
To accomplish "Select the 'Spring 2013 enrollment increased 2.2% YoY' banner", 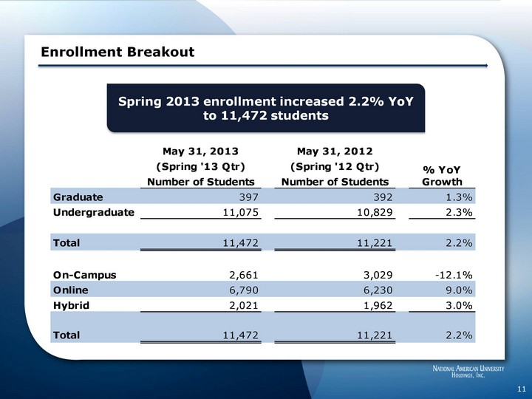I will [x=266, y=108].
